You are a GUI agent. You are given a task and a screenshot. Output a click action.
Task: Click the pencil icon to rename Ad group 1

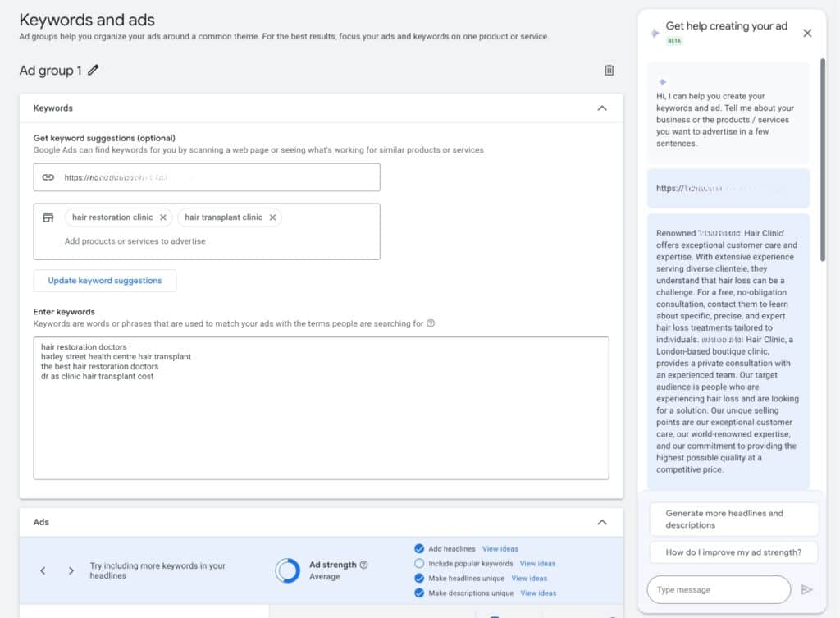tap(94, 71)
